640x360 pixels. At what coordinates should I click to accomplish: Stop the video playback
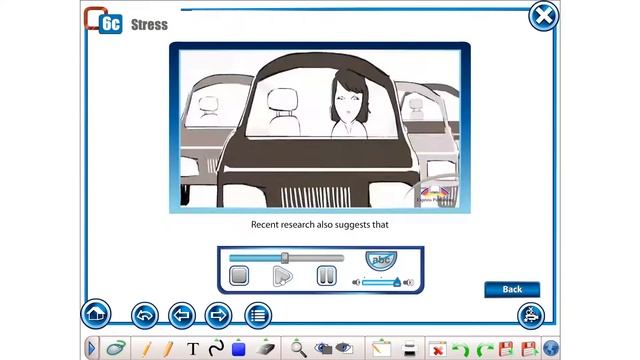pos(239,276)
